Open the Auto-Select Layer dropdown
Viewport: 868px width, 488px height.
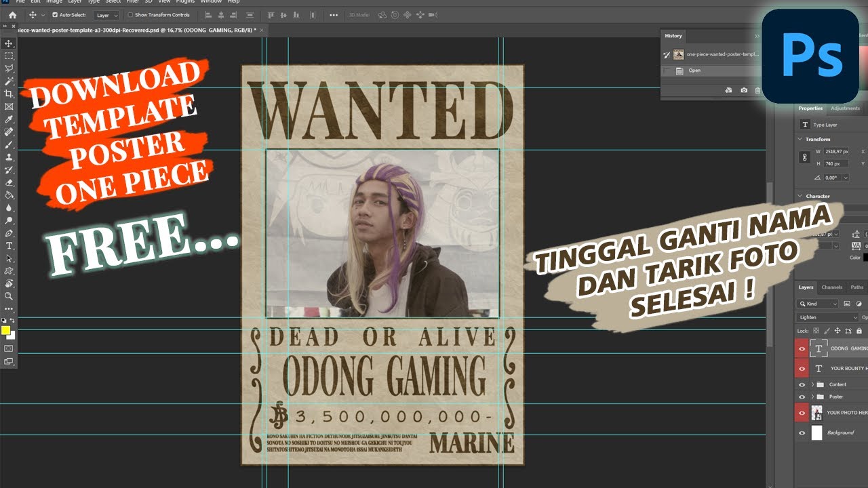[x=106, y=14]
